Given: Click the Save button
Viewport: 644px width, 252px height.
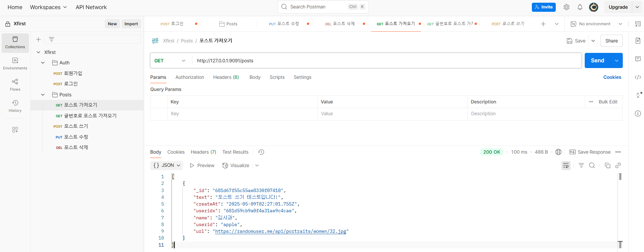Looking at the screenshot, I should [576, 41].
